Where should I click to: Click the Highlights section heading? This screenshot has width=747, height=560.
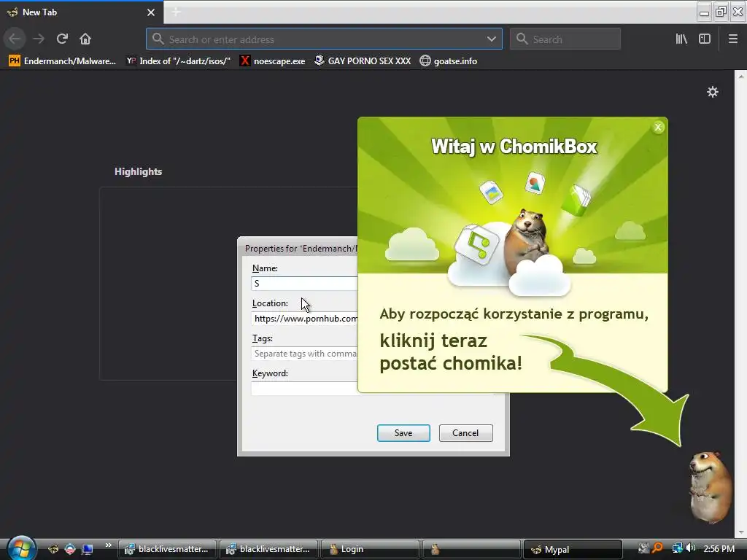tap(138, 171)
